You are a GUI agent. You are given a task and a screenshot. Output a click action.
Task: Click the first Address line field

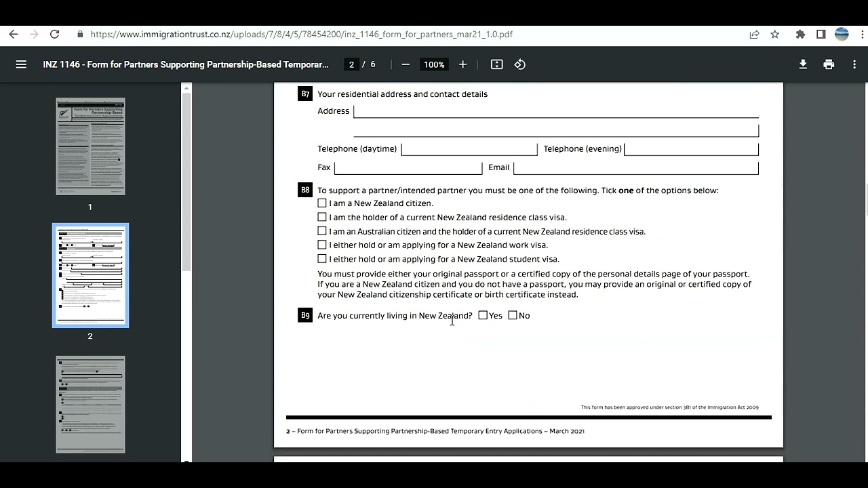pyautogui.click(x=556, y=111)
